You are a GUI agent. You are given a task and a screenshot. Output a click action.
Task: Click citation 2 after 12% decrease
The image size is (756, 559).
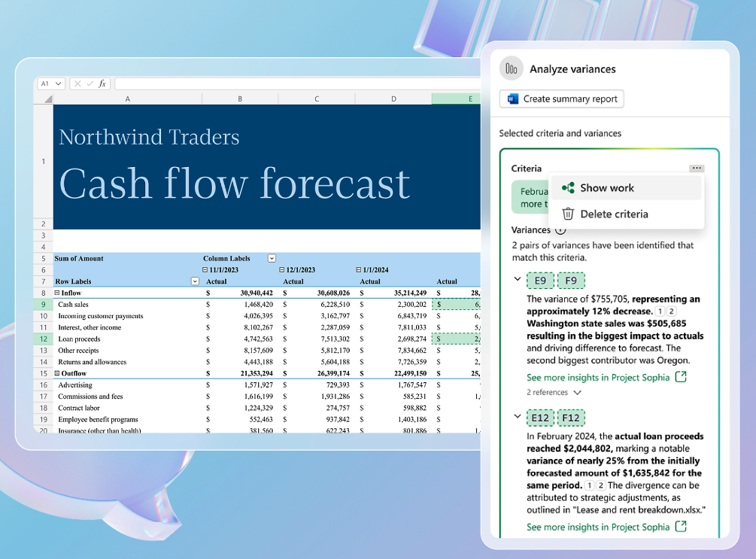point(671,311)
